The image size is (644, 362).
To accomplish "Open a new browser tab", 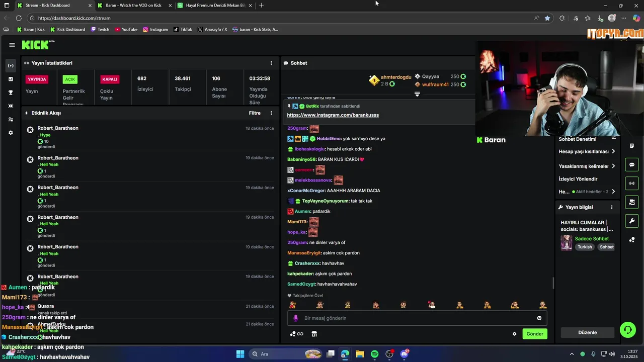I will click(x=261, y=5).
